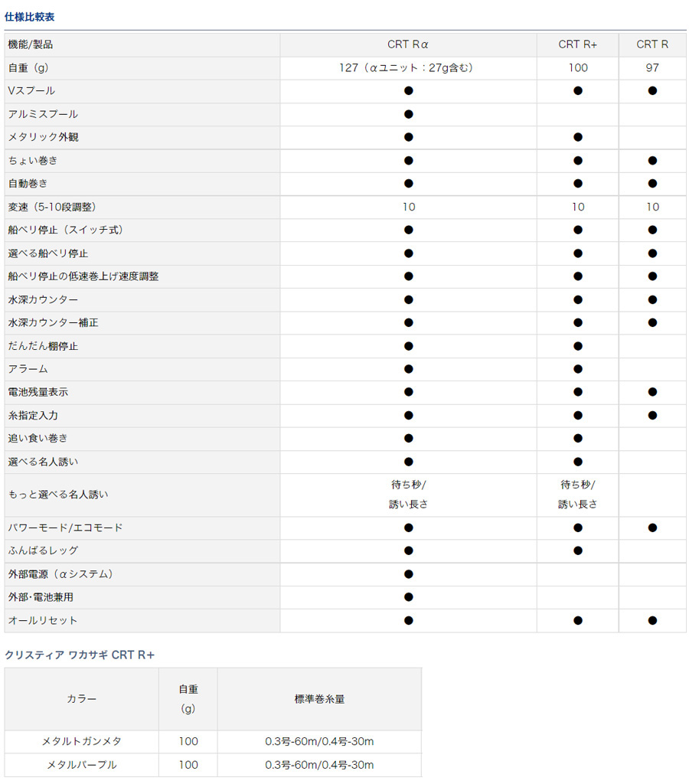Click the line capacity for メタルトガンメタ
689x784 pixels.
pyautogui.click(x=319, y=741)
